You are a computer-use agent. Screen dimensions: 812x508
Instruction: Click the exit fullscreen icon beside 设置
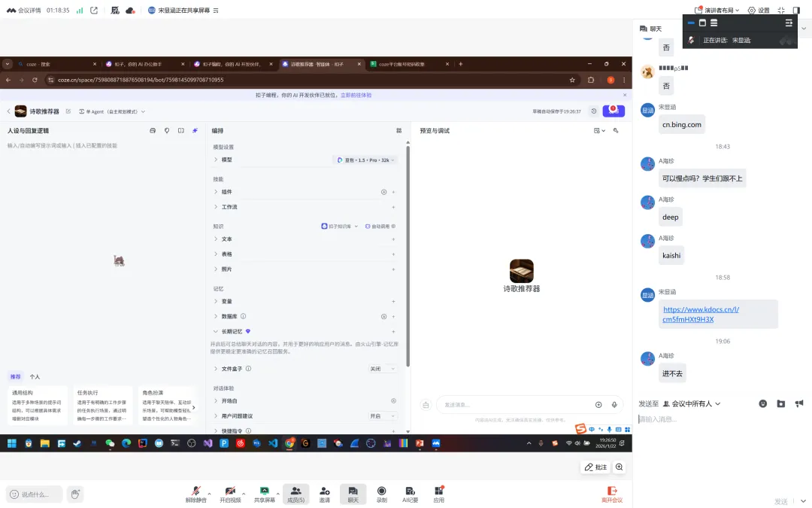click(x=781, y=10)
